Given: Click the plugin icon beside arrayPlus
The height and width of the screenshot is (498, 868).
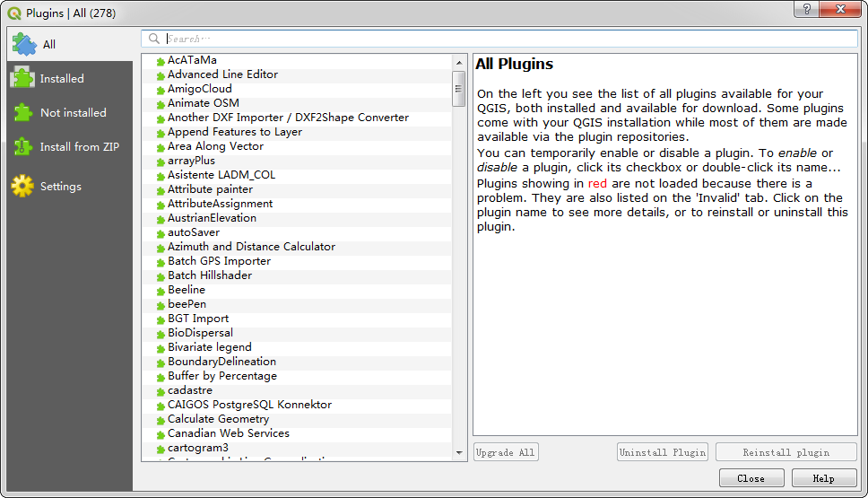Looking at the screenshot, I should tap(161, 162).
